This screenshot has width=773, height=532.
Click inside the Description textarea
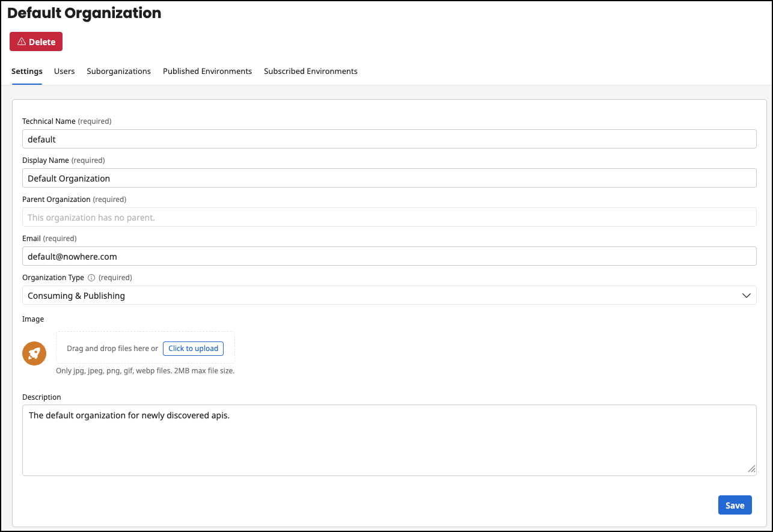[x=390, y=439]
